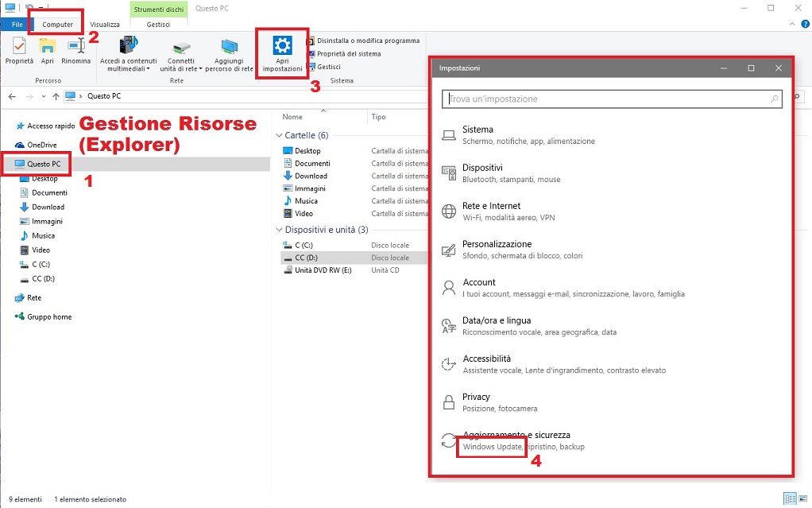Select OneDrive in navigation pane
The height and width of the screenshot is (508, 812).
pyautogui.click(x=36, y=145)
